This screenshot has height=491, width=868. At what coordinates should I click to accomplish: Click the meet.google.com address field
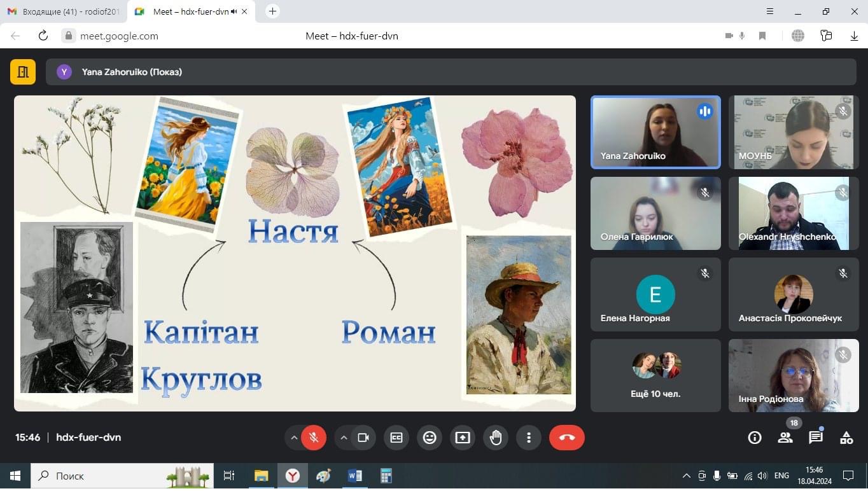pos(119,36)
